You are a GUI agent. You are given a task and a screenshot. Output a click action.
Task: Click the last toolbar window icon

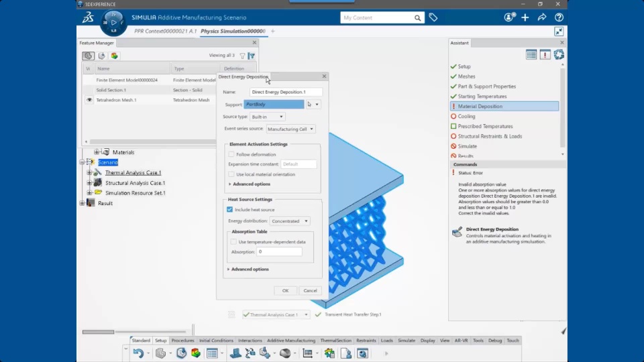click(x=362, y=353)
